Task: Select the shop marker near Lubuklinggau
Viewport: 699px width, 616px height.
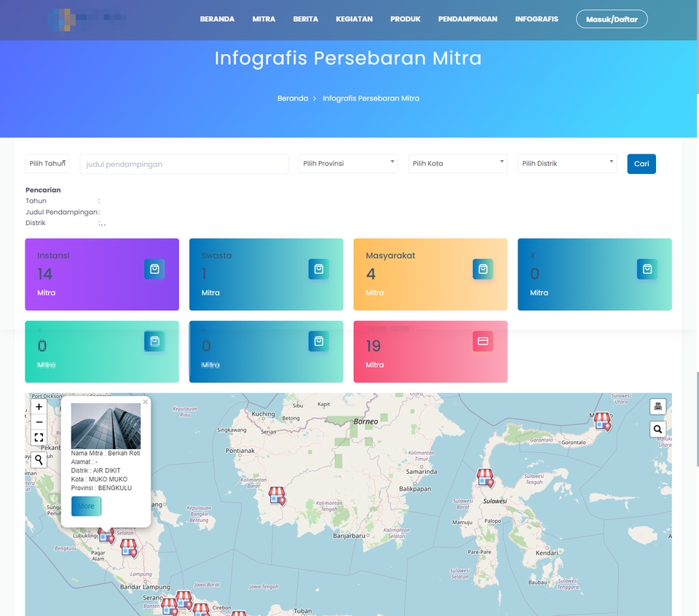Action: pyautogui.click(x=106, y=534)
